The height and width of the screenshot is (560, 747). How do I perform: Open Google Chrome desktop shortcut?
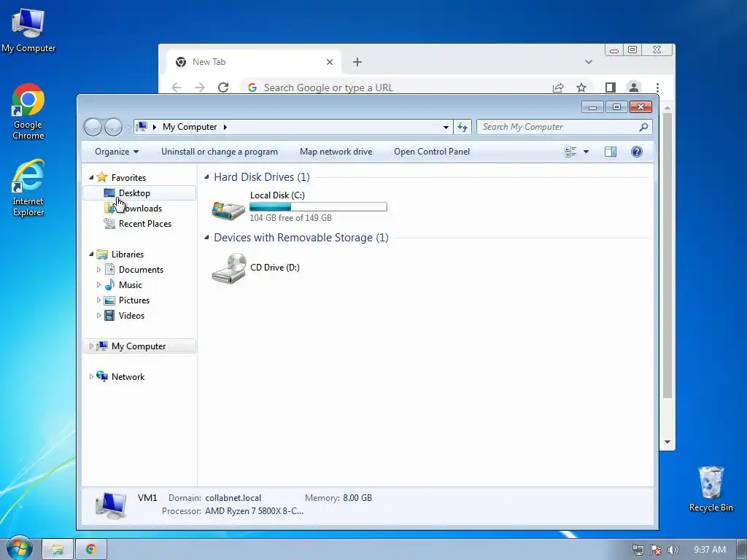click(x=28, y=112)
